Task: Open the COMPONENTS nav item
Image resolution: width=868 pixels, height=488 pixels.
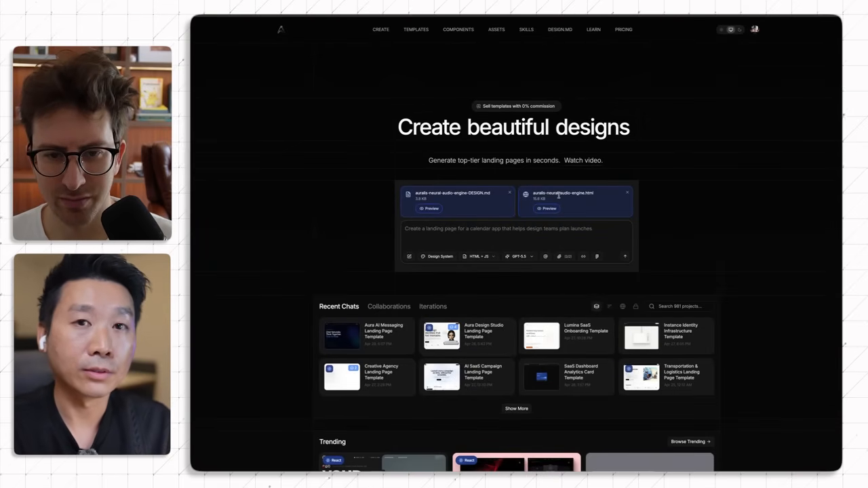Action: pyautogui.click(x=458, y=30)
